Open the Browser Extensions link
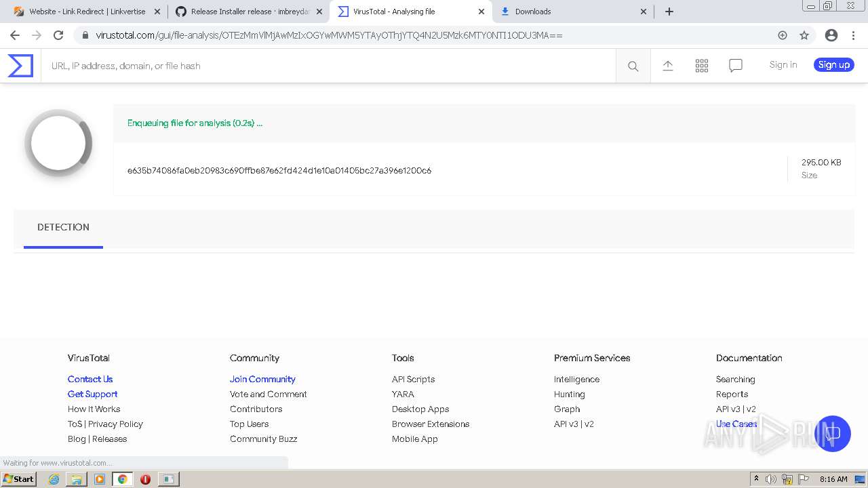 click(x=431, y=424)
